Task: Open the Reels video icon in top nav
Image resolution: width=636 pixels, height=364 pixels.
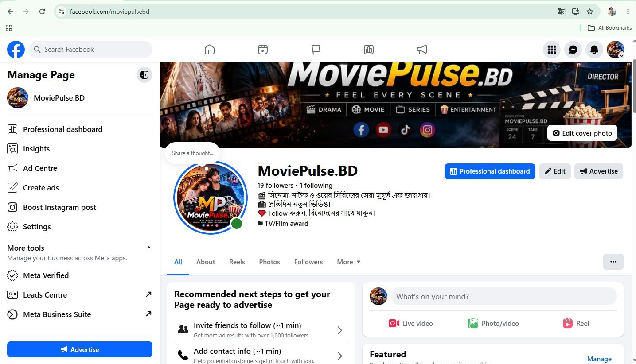Action: click(x=263, y=50)
